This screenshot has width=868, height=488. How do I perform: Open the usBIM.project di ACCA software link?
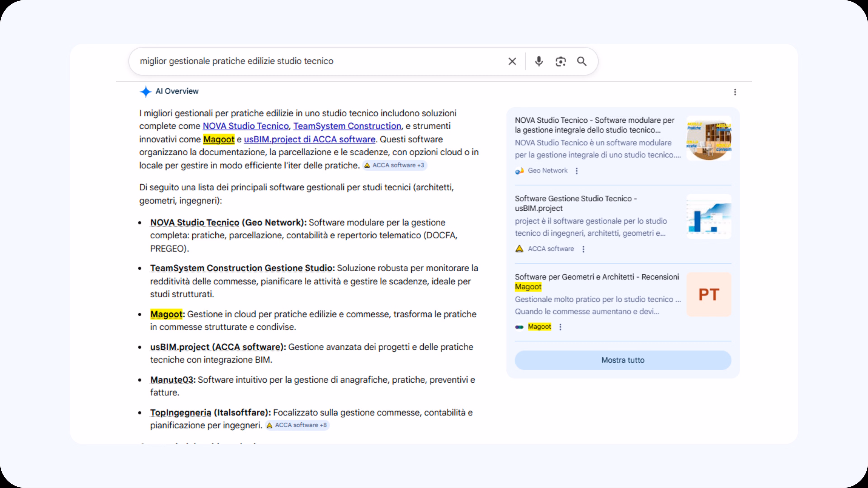tap(309, 139)
